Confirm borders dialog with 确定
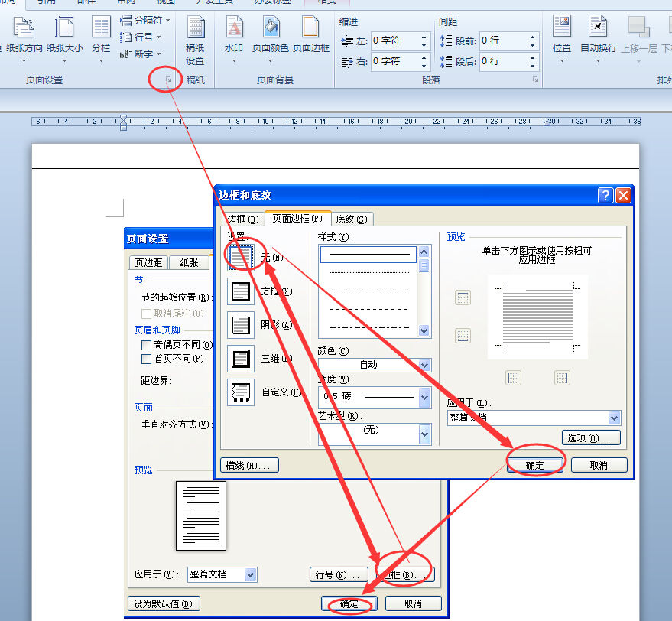 point(535,465)
